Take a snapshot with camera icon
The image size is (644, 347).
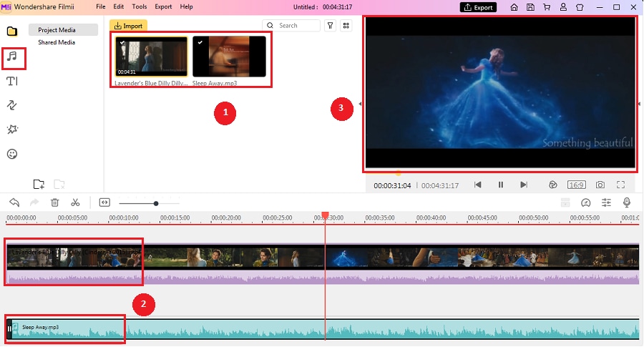pos(600,185)
